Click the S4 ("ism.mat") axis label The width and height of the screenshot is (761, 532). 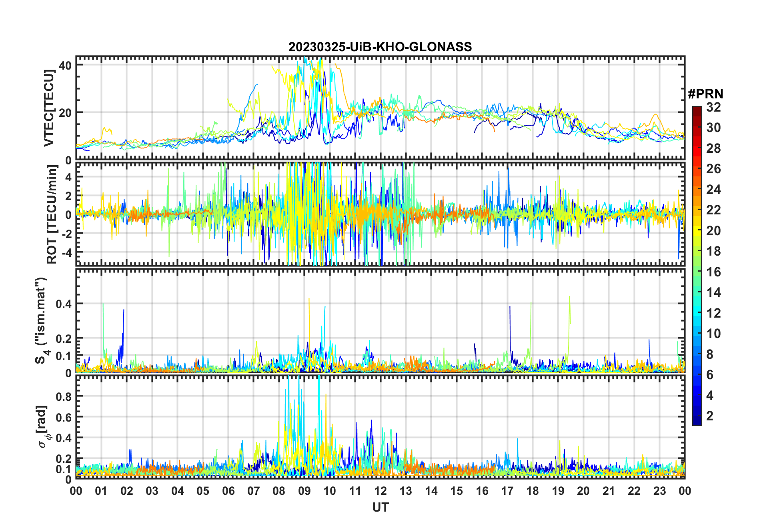[x=42, y=320]
